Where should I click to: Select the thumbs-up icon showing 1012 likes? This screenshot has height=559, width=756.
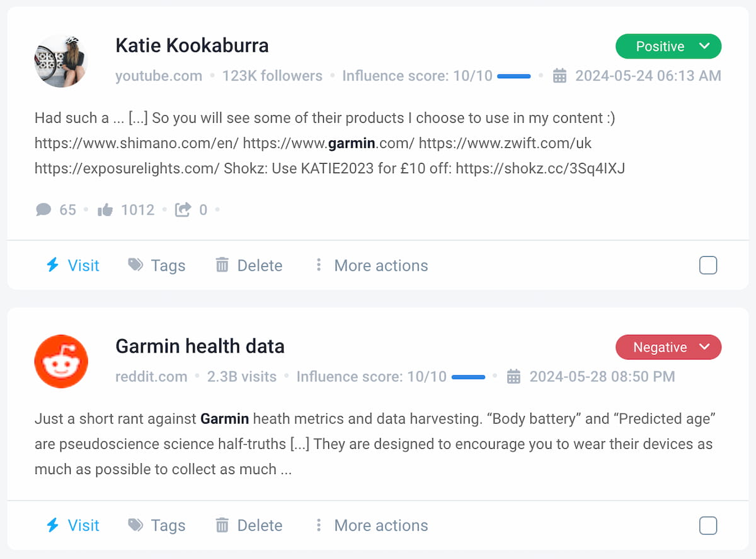pos(105,209)
